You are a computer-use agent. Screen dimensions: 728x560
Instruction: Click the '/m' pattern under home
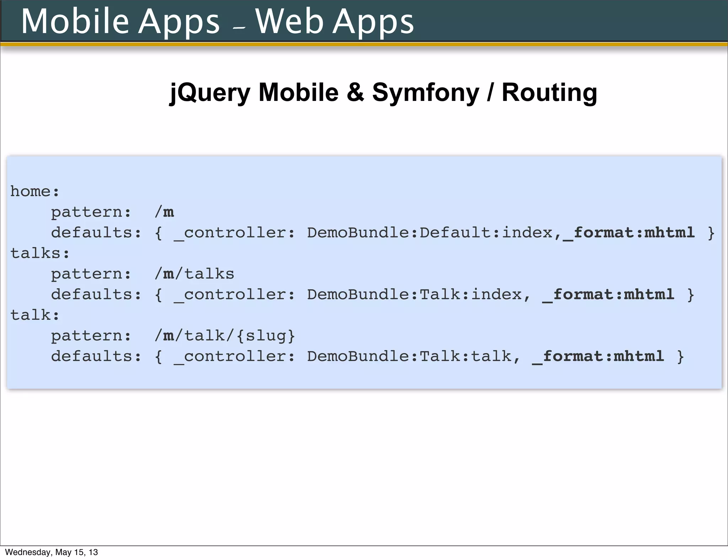[x=164, y=212]
